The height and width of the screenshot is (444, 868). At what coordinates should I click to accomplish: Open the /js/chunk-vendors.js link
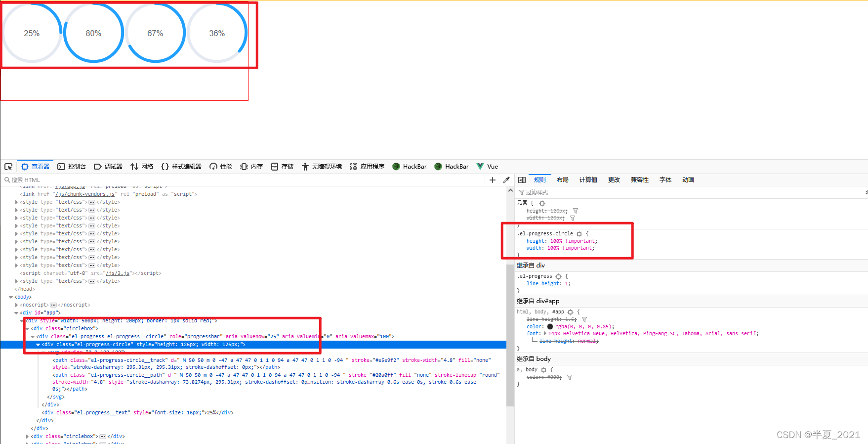85,194
